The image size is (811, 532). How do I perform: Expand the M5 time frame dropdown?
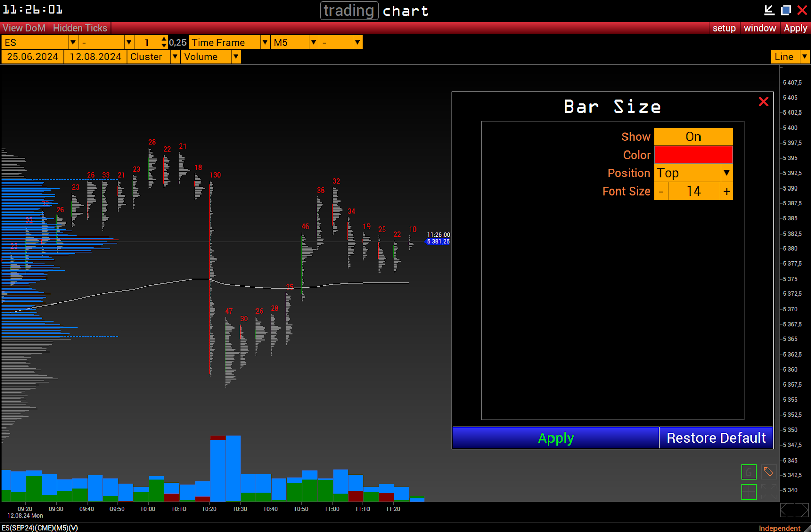pos(314,43)
